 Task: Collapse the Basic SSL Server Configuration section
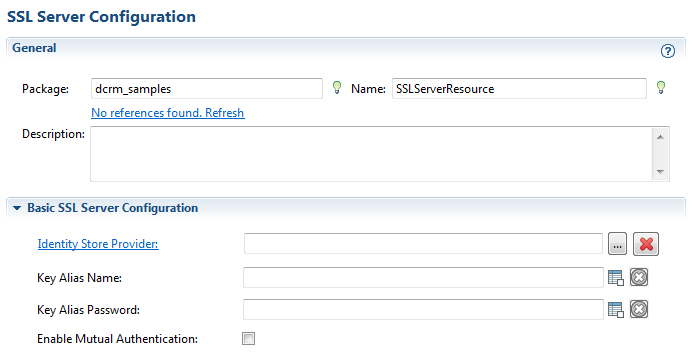tap(17, 208)
